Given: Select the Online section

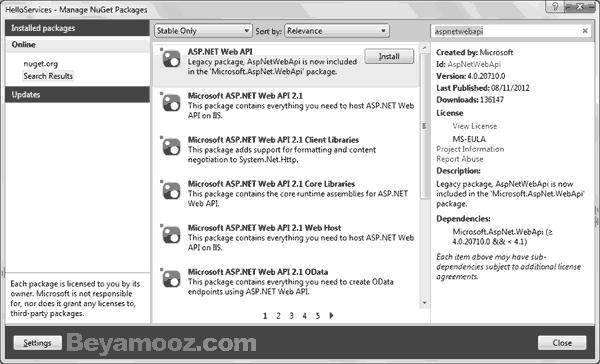Looking at the screenshot, I should pyautogui.click(x=77, y=45).
